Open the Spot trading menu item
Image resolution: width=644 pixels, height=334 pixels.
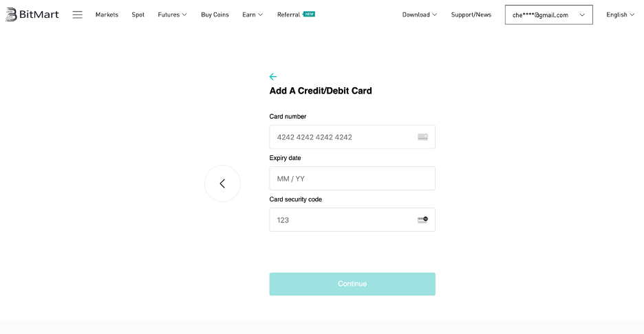point(138,14)
